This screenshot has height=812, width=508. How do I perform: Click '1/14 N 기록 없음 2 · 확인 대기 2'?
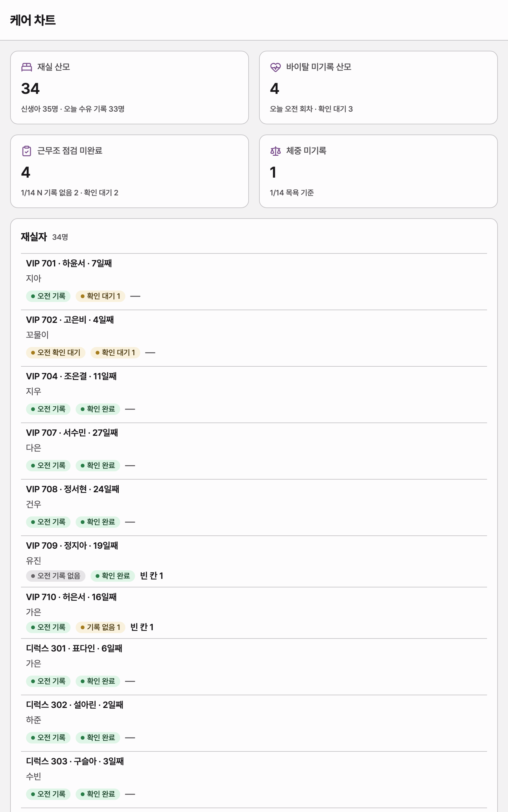click(70, 193)
